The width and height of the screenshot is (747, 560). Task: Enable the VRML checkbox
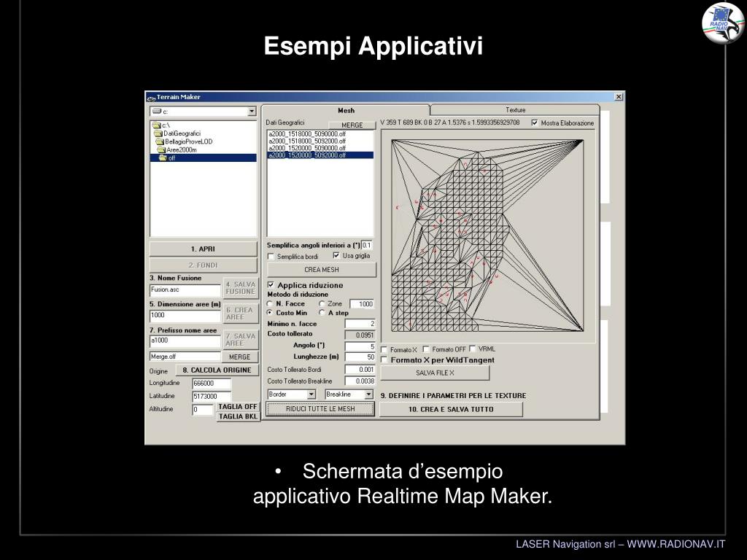pyautogui.click(x=472, y=349)
